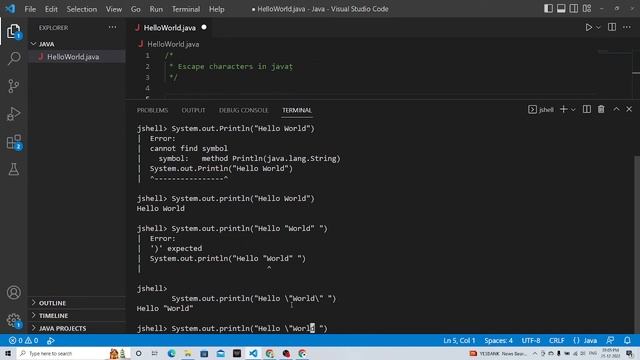Expand the Timeline section
The height and width of the screenshot is (360, 640).
coord(77,316)
